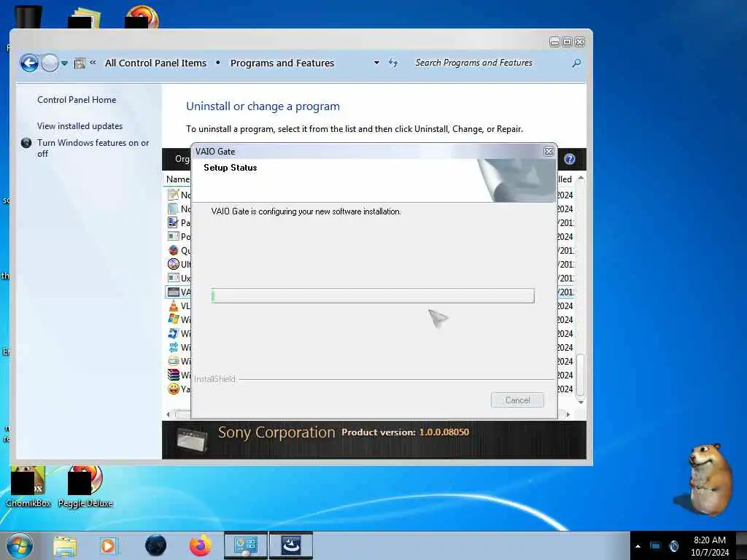Open View installed updates link
The image size is (747, 560).
click(x=80, y=125)
